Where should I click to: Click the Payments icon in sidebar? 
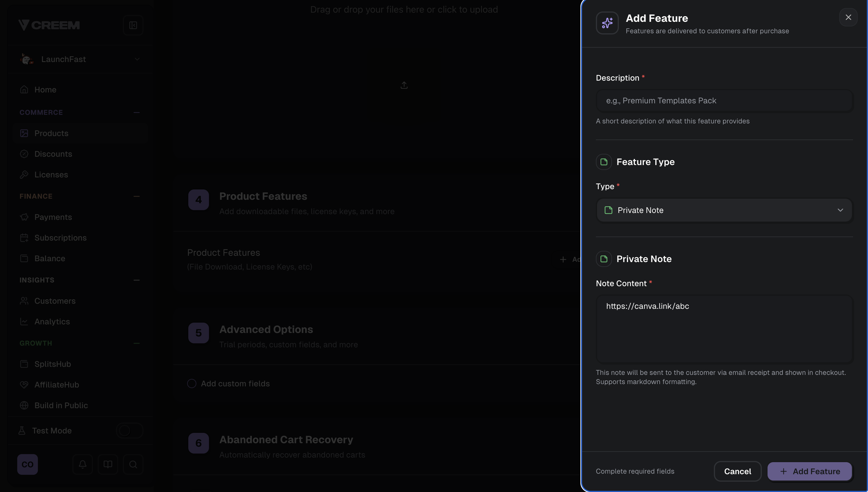(x=24, y=217)
